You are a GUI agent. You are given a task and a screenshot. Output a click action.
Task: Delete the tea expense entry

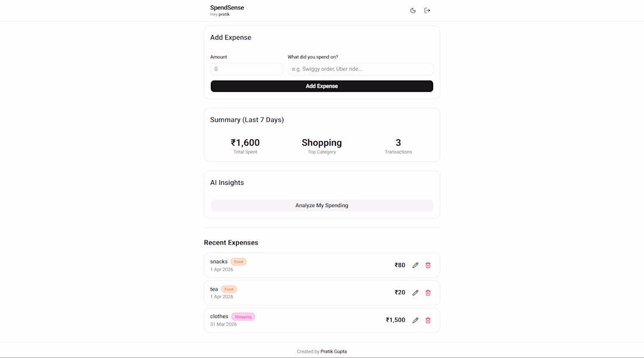[x=428, y=292]
